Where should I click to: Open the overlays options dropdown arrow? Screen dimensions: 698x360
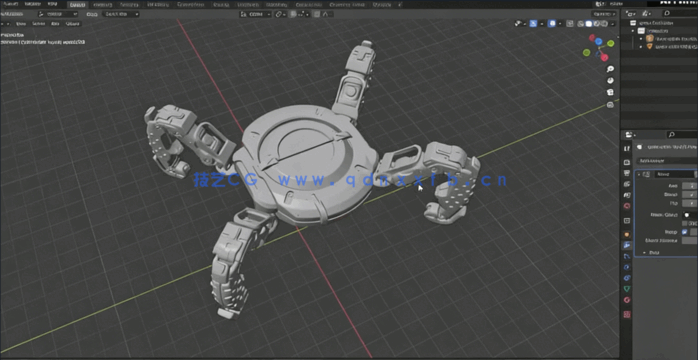pyautogui.click(x=559, y=24)
